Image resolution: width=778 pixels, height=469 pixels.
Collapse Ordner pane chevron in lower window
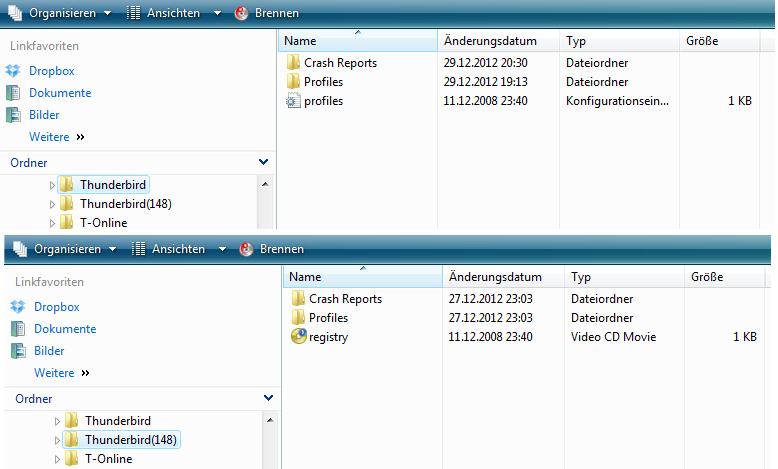268,398
